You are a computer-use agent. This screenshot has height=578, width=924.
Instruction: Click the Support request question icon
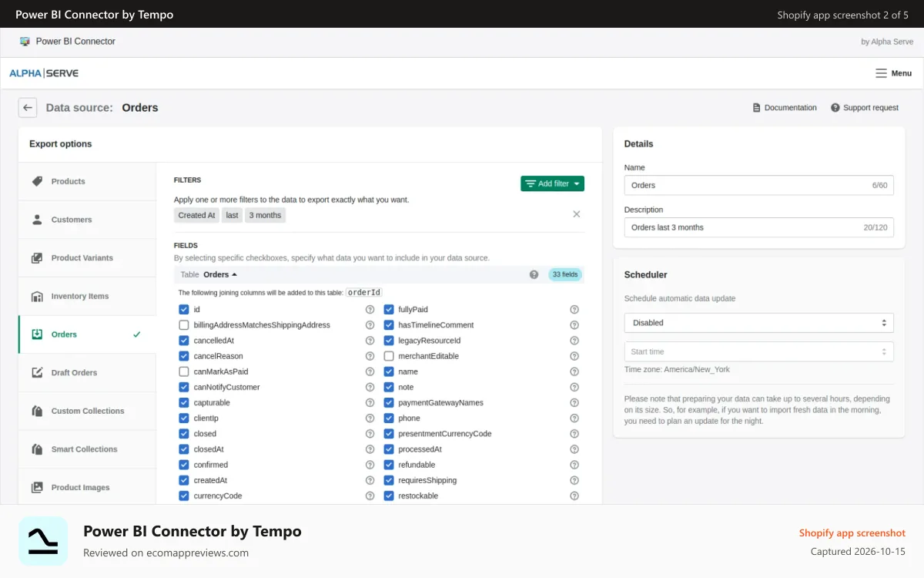pyautogui.click(x=835, y=108)
